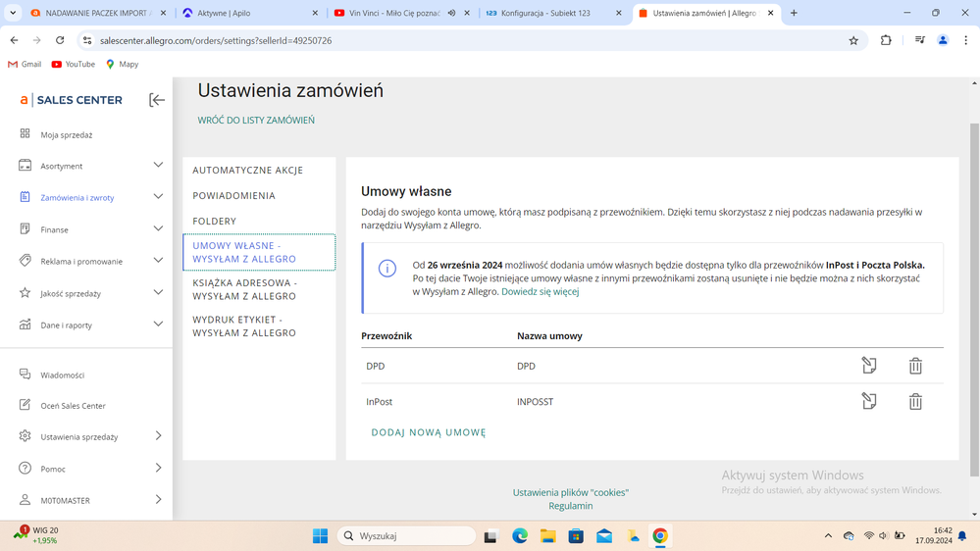The image size is (980, 551).
Task: Mute the Vin Vinci tab audio icon
Action: [451, 13]
